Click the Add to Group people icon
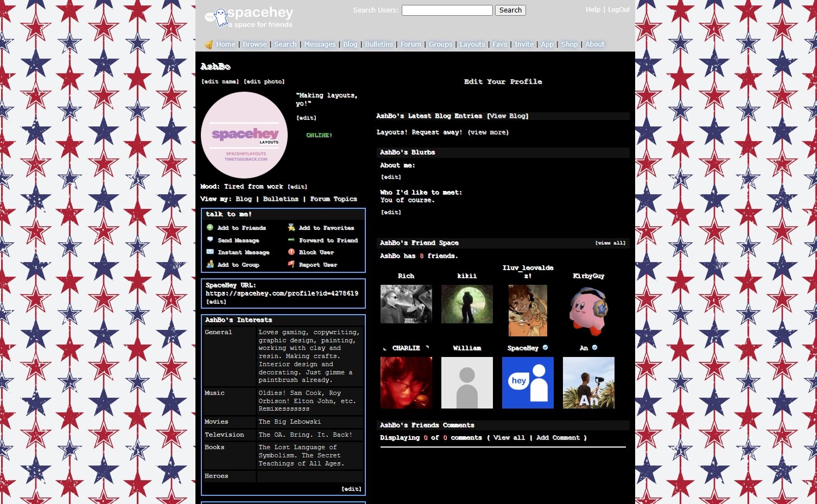This screenshot has height=504, width=817. tap(210, 264)
